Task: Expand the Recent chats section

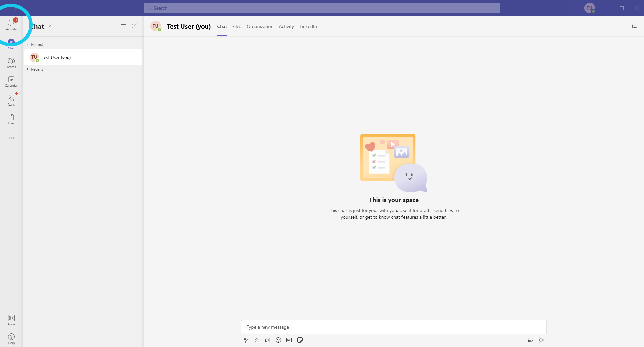Action: [28, 69]
